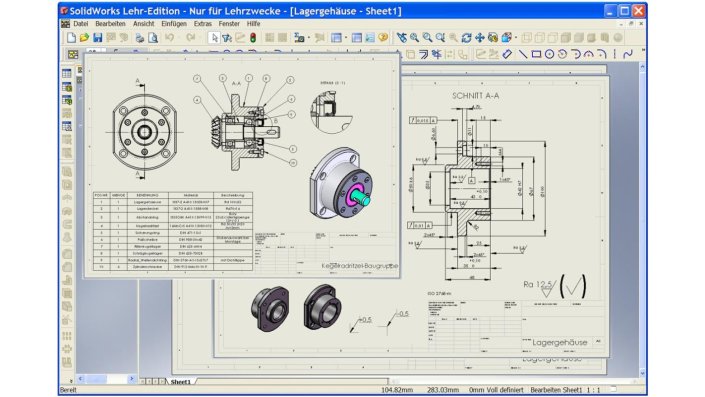The width and height of the screenshot is (705, 397).
Task: Open the Ansicht menu
Action: [x=143, y=24]
